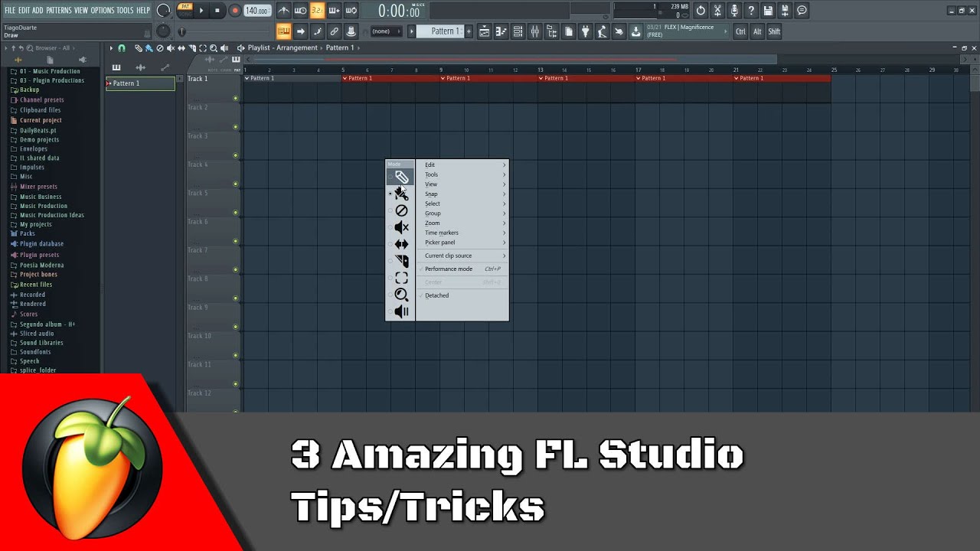This screenshot has width=980, height=551.
Task: Select Paint brush mode in the Mode menu
Action: pyautogui.click(x=401, y=194)
